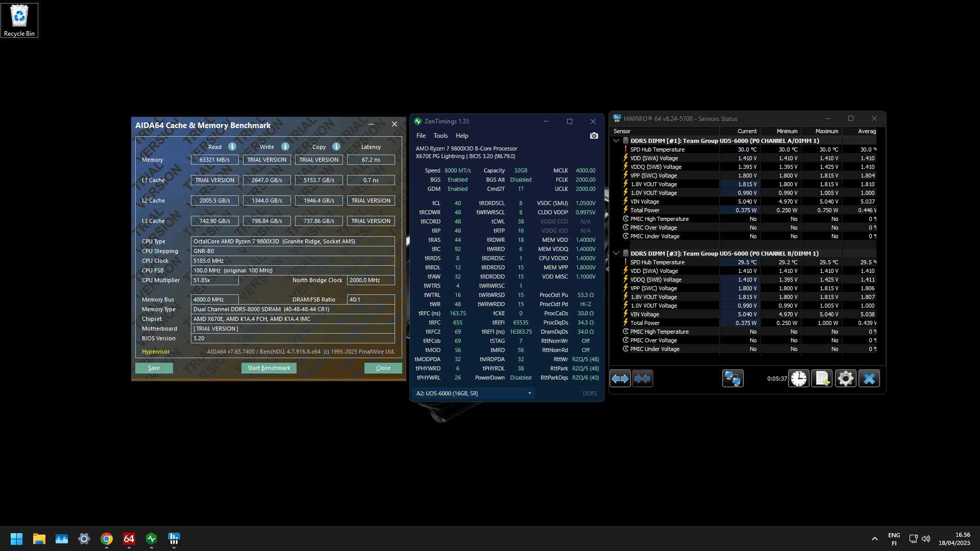Click the info icon next to Copy

336,147
